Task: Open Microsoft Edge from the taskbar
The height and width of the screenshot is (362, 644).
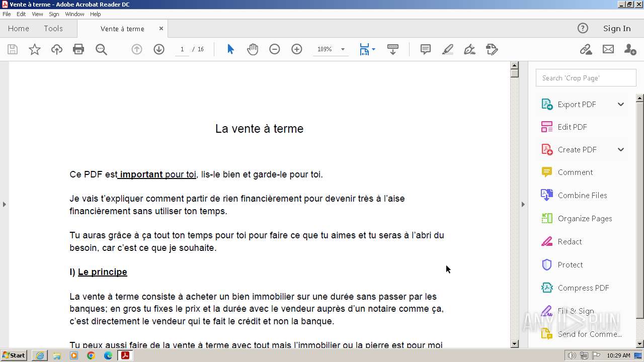Action: click(108, 355)
